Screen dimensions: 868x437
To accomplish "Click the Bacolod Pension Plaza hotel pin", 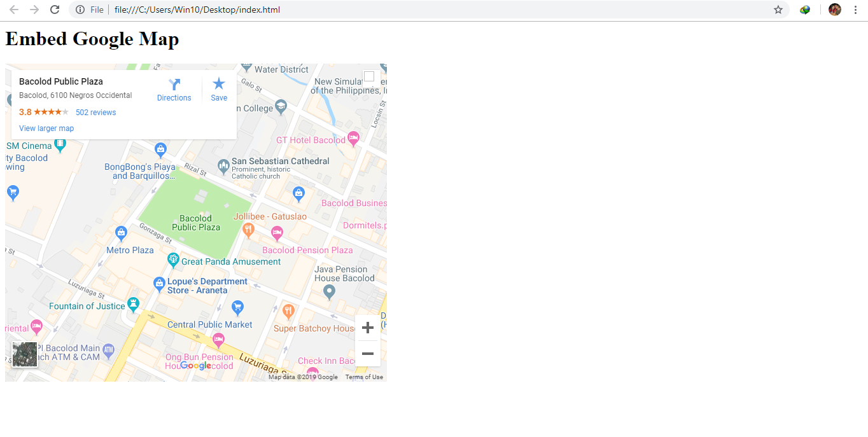I will point(277,234).
